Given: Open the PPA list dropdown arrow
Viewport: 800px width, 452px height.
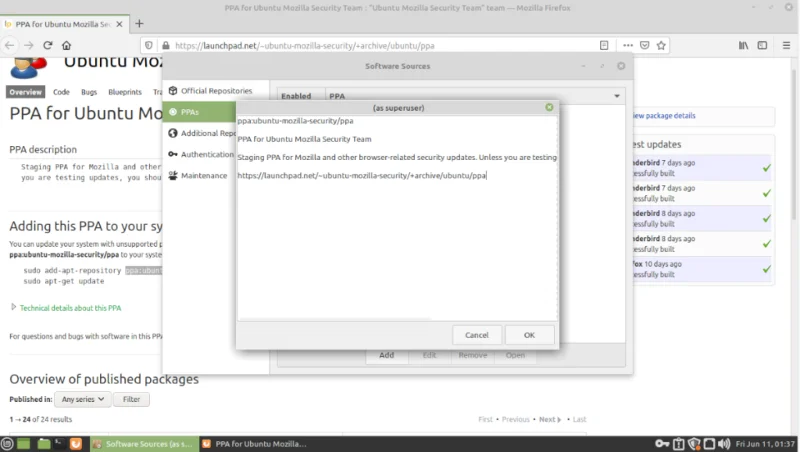Looking at the screenshot, I should [617, 96].
